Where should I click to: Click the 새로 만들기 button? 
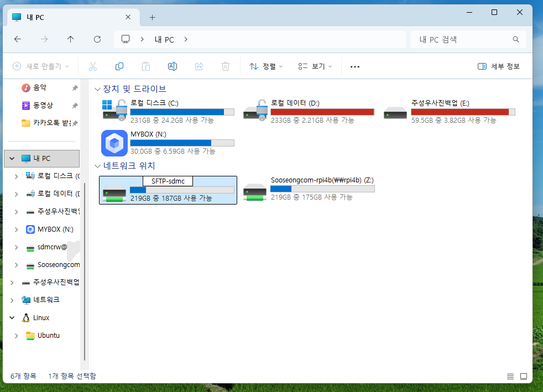tap(41, 66)
